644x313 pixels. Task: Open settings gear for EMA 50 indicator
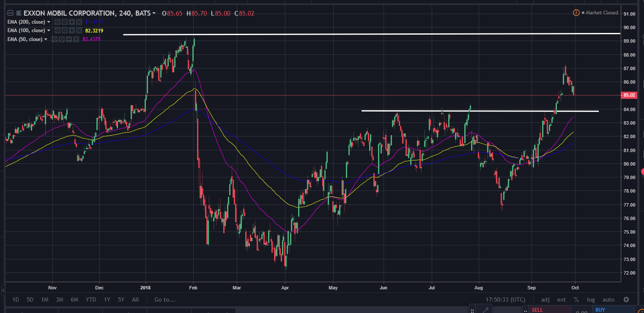(x=62, y=39)
